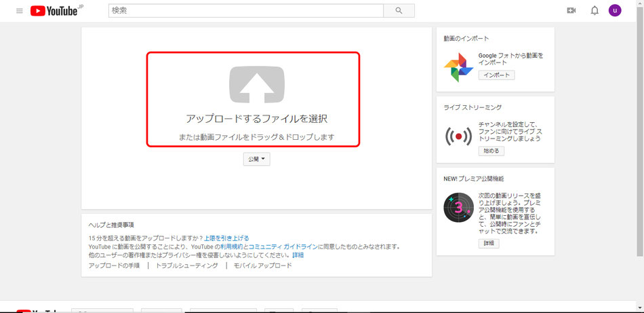The width and height of the screenshot is (644, 313).
Task: Open the モバイル アップロード link
Action: tap(263, 265)
